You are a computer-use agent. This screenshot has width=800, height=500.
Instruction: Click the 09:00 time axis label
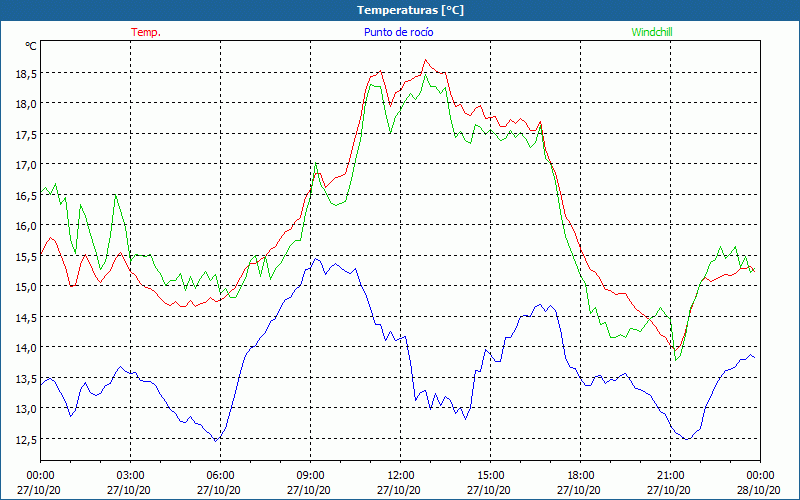[x=310, y=476]
